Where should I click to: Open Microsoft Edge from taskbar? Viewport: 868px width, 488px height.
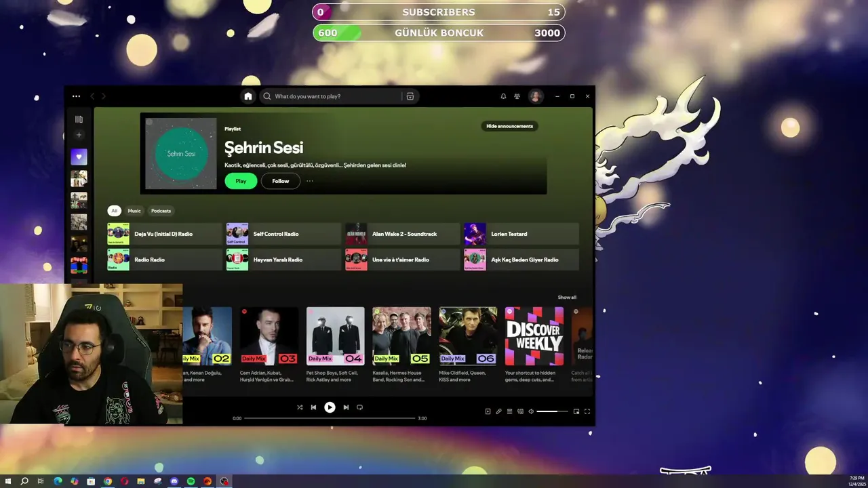(x=58, y=481)
